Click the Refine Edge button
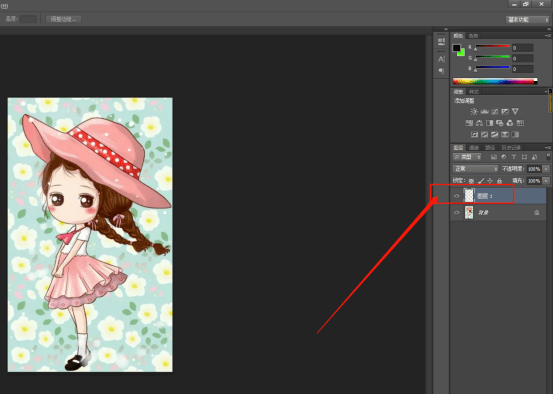The width and height of the screenshot is (554, 395). click(64, 19)
